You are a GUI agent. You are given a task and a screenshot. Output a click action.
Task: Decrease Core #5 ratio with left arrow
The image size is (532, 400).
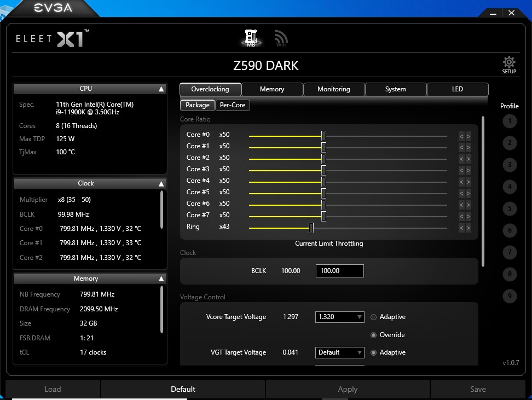pyautogui.click(x=461, y=194)
